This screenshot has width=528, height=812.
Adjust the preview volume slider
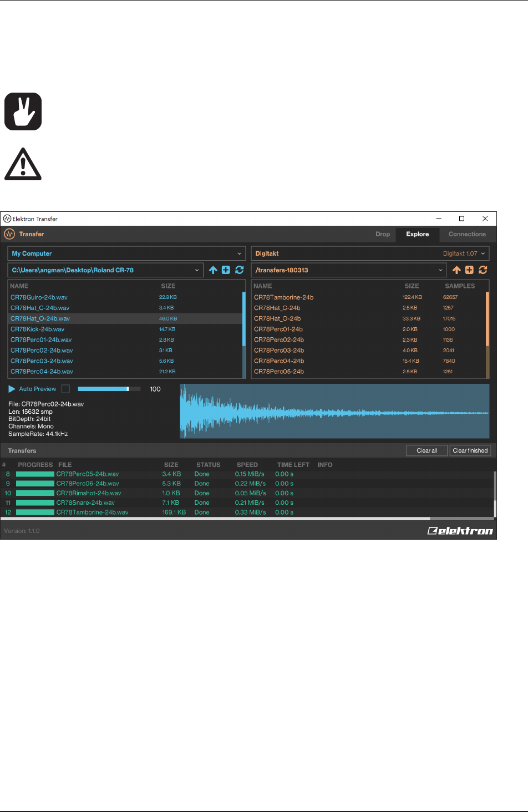pos(109,389)
